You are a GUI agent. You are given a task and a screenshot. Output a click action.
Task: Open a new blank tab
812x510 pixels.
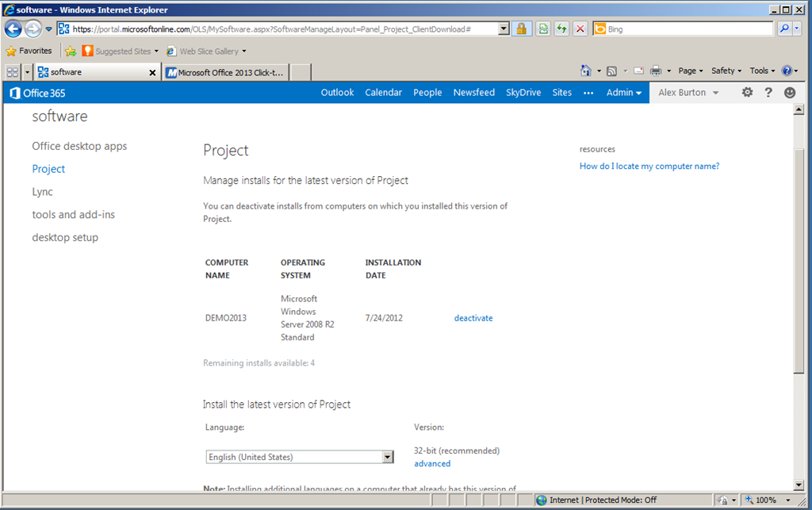[x=301, y=72]
